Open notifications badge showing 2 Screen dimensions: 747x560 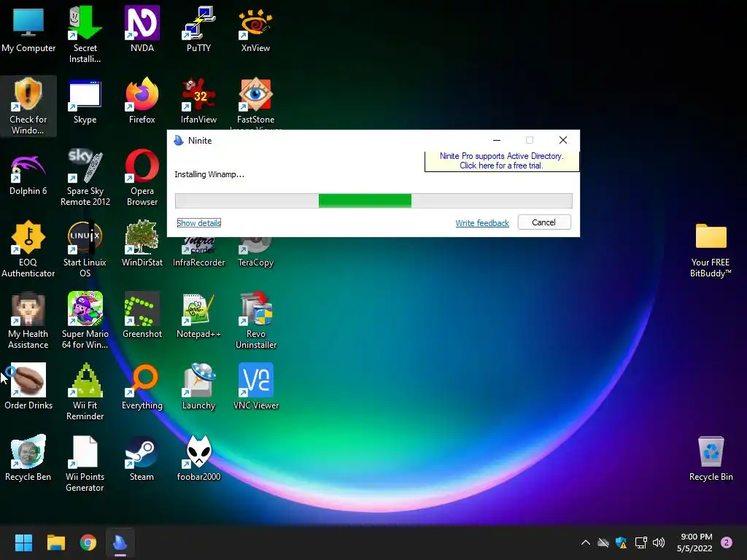tap(727, 542)
